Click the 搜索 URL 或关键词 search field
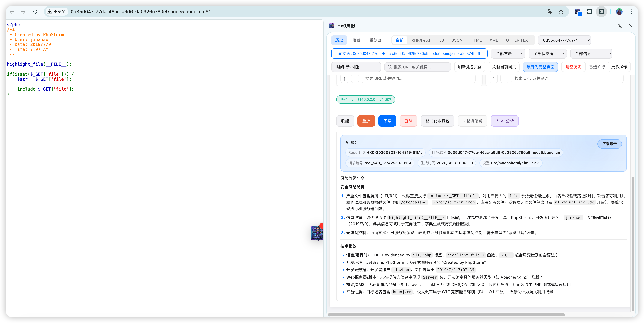 420,67
